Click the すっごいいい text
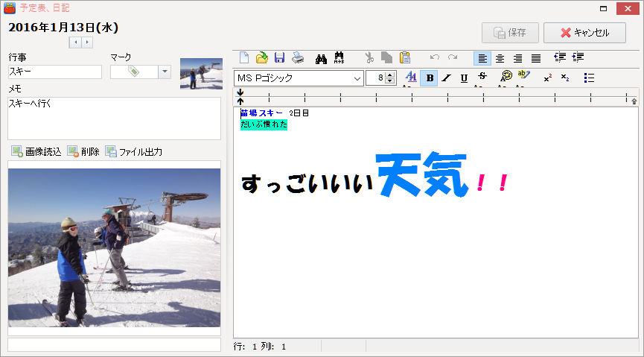Image resolution: width=644 pixels, height=357 pixels. (307, 183)
